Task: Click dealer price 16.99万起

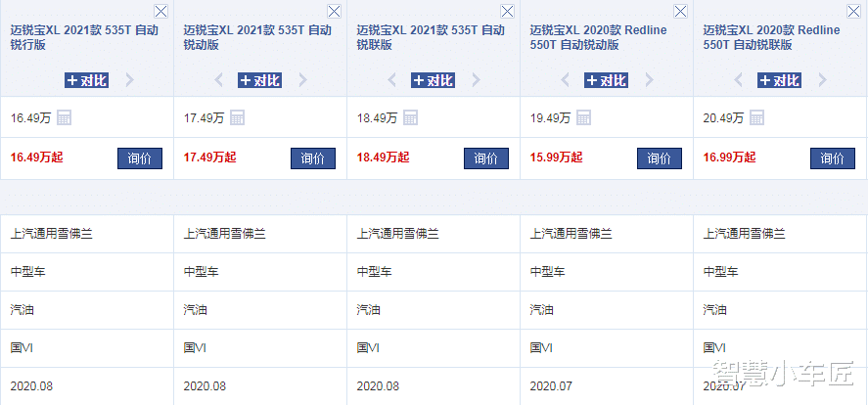Action: (x=730, y=157)
